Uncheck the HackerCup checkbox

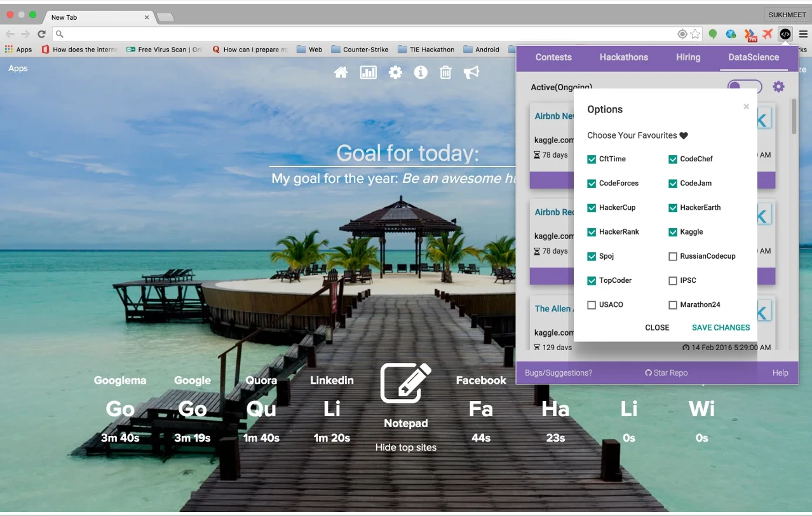click(592, 207)
